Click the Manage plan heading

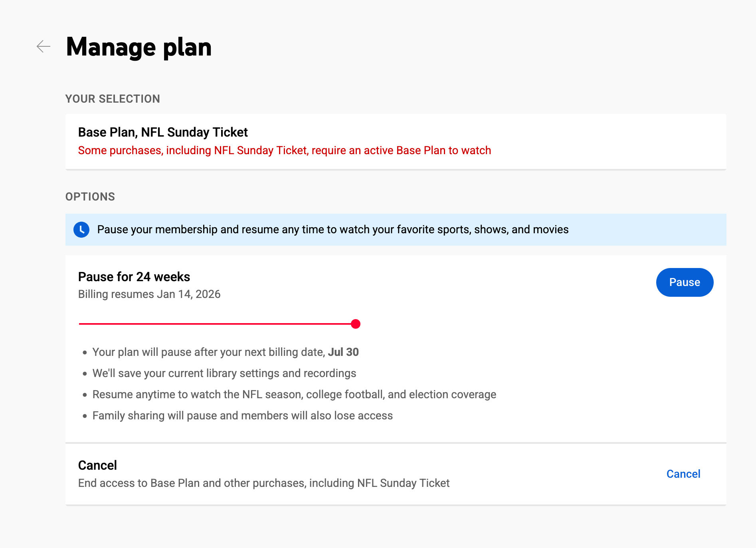pyautogui.click(x=139, y=47)
